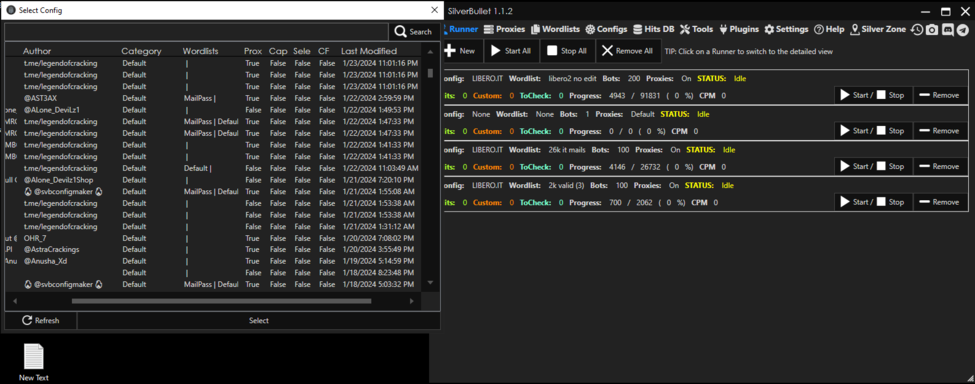The height and width of the screenshot is (384, 975).
Task: Remove the libero2 no edit runner
Action: click(x=940, y=96)
